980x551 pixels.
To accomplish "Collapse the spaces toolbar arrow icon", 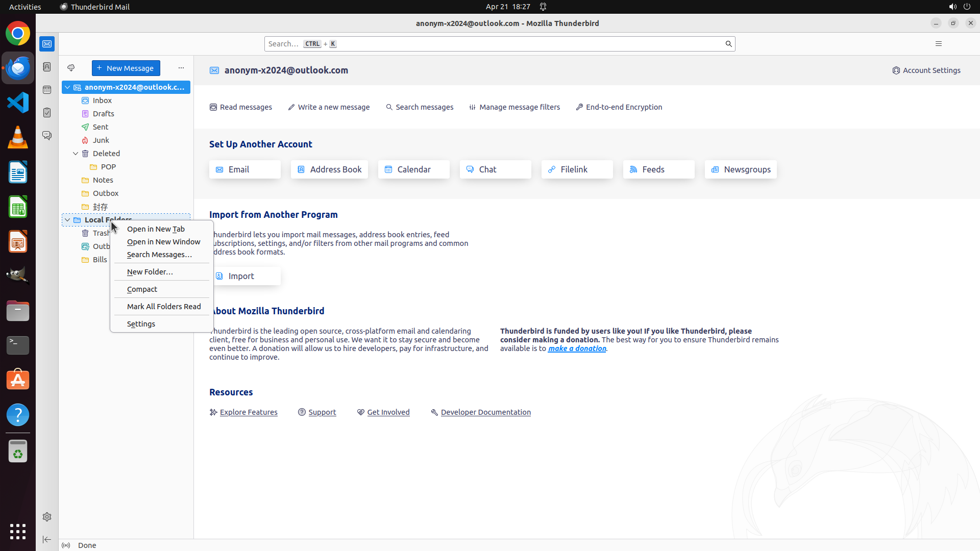I will pyautogui.click(x=47, y=539).
